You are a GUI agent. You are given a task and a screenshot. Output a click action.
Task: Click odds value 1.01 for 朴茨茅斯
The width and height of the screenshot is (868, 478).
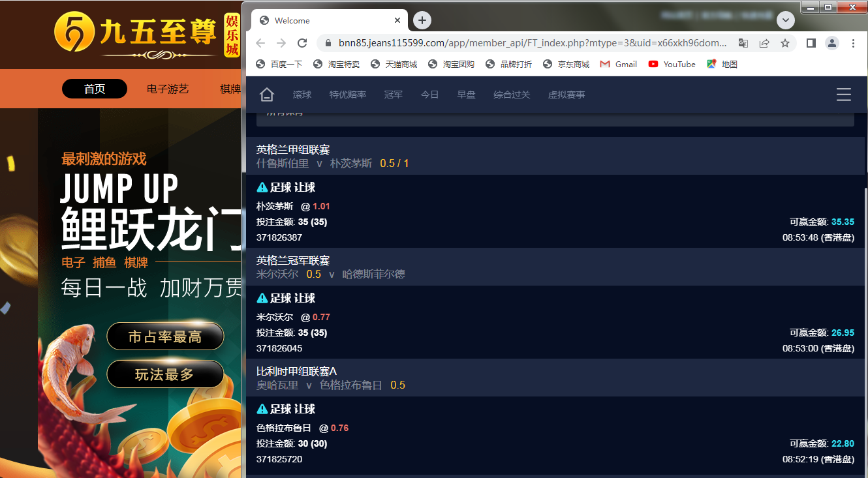321,206
